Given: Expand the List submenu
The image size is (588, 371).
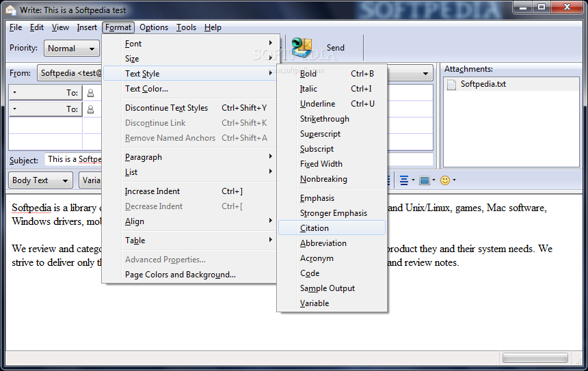Looking at the screenshot, I should point(191,172).
